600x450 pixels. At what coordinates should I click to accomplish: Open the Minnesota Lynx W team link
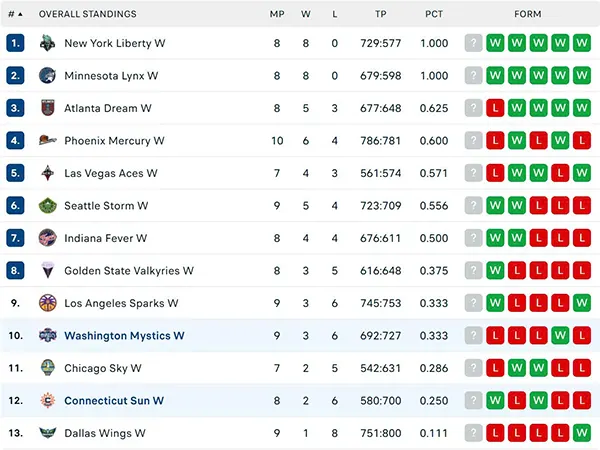pos(111,76)
